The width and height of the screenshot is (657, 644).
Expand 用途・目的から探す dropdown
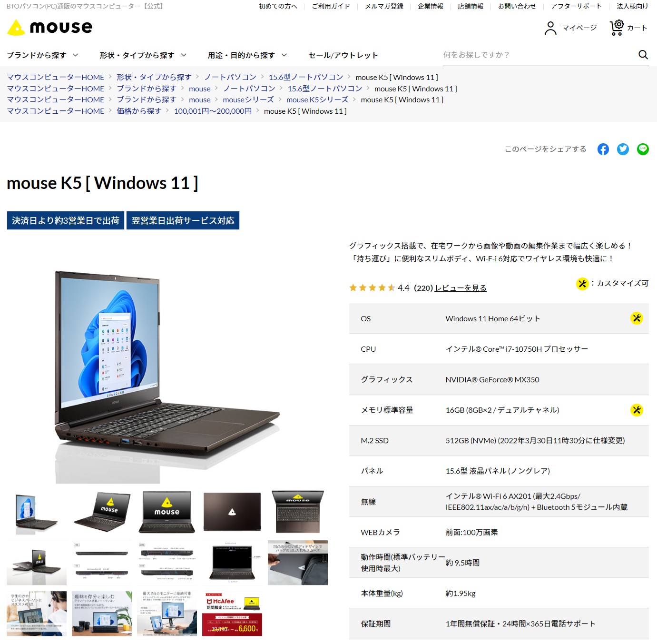pyautogui.click(x=247, y=55)
